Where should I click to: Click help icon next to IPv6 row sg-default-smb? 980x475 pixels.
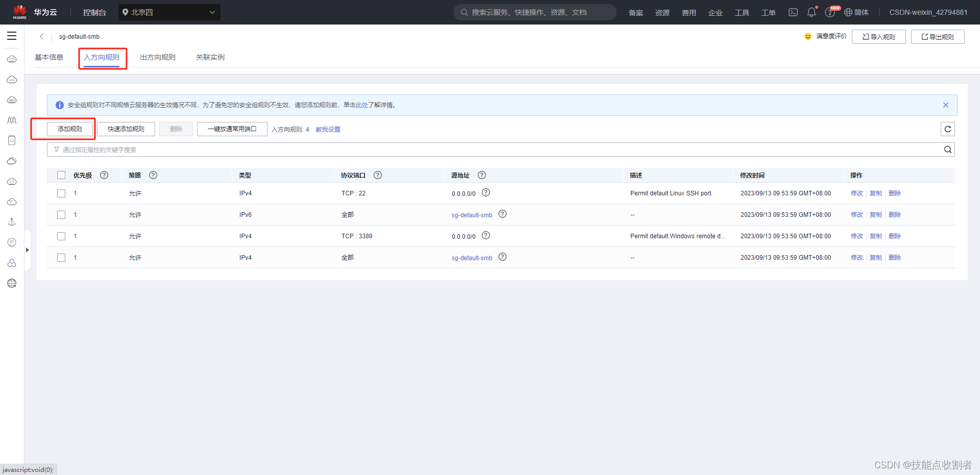point(503,214)
